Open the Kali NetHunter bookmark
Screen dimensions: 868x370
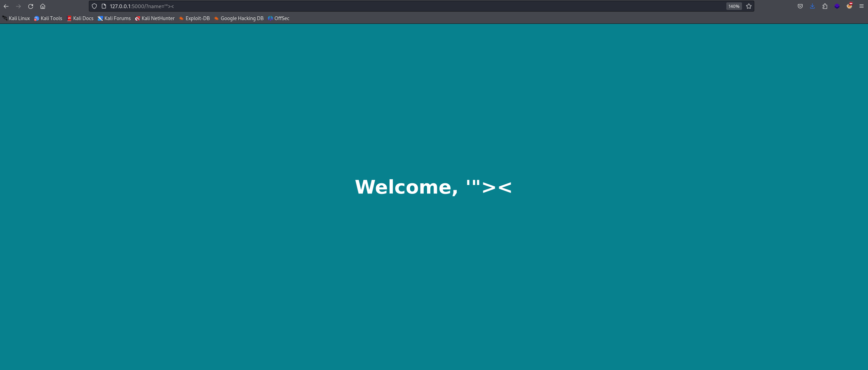point(155,18)
